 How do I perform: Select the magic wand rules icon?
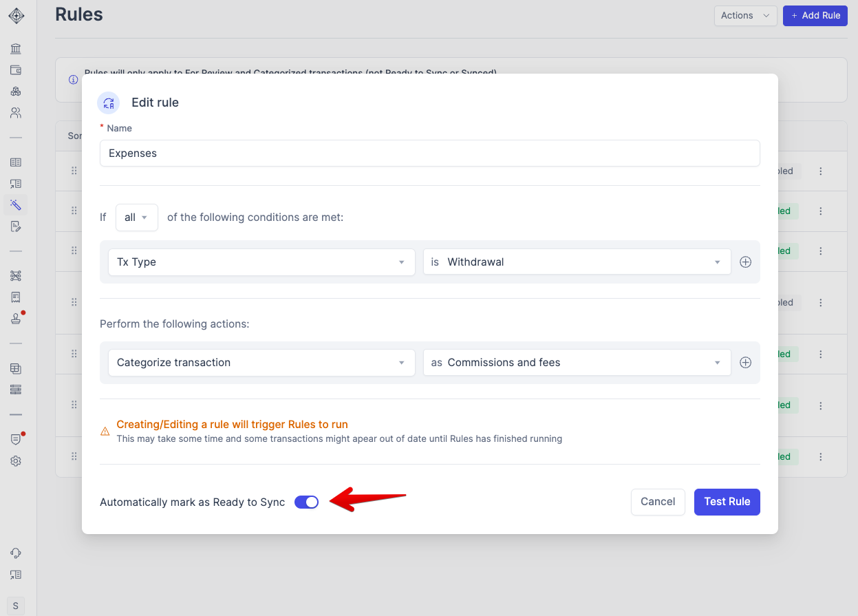pos(16,205)
